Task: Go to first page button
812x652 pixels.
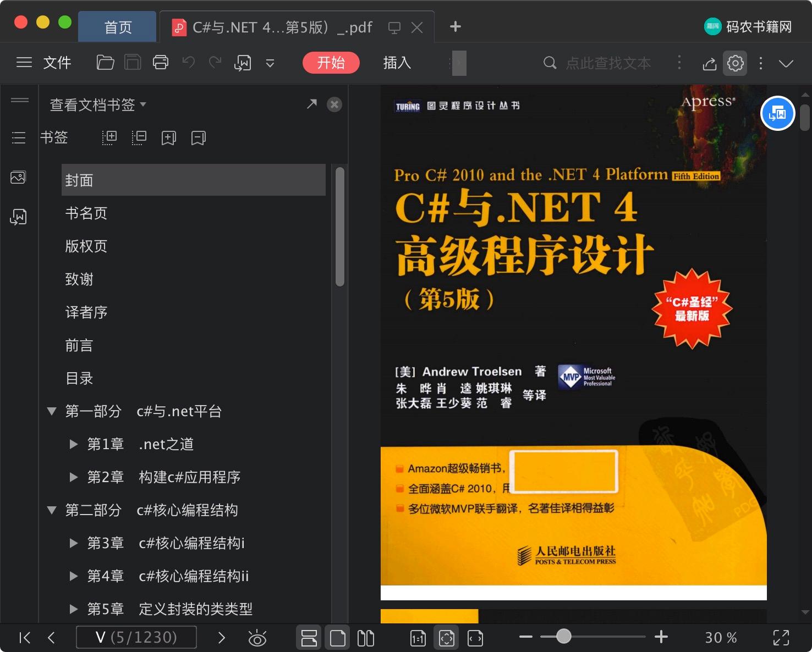Action: (x=25, y=638)
